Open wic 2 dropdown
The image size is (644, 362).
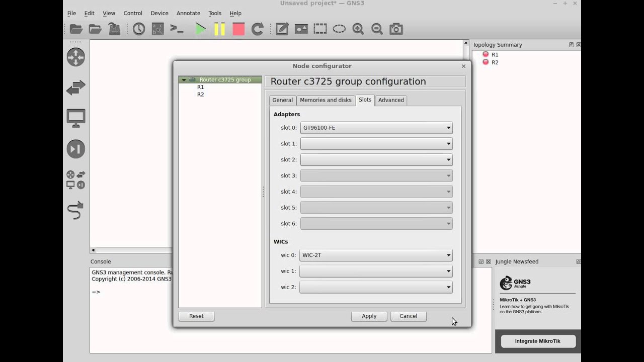click(376, 288)
